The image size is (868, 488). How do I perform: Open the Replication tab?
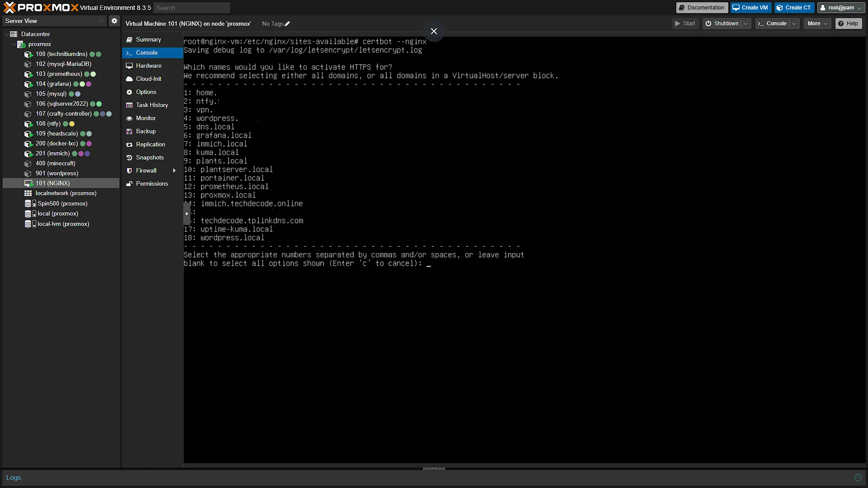tap(152, 145)
